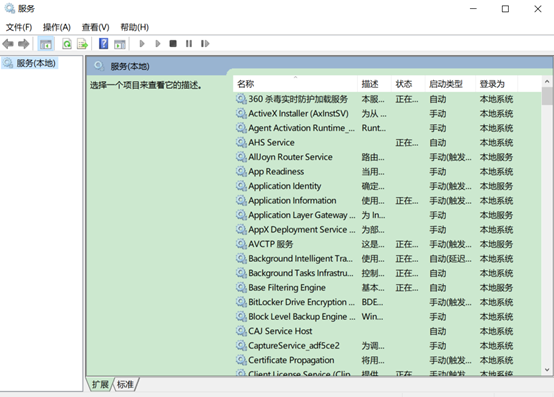Click the Restart Service icon

point(205,43)
